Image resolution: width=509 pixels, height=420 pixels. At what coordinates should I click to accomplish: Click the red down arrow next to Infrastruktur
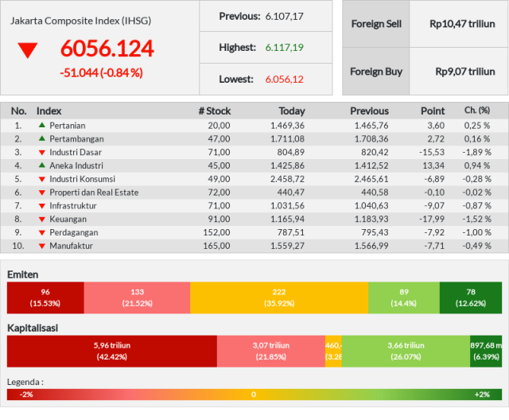pyautogui.click(x=42, y=206)
